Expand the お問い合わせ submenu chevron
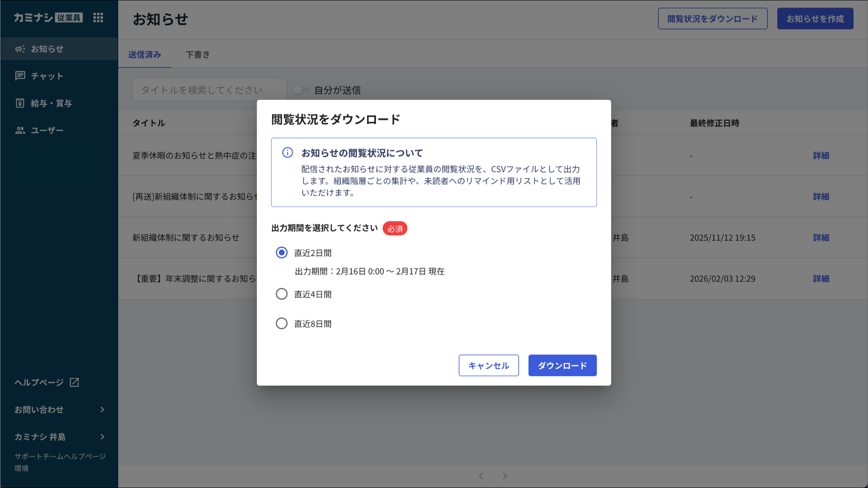Image resolution: width=868 pixels, height=488 pixels. [102, 410]
